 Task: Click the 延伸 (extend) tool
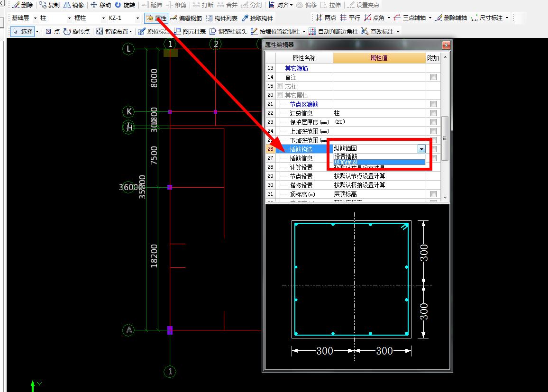[152, 5]
